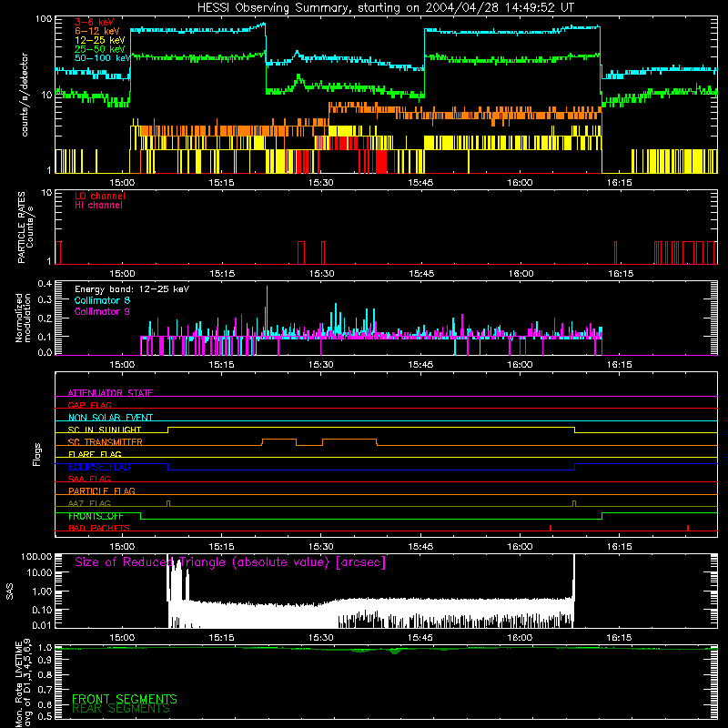This screenshot has width=728, height=728.
Task: Click the 'Size of Reduced Triangle' caption
Action: pos(230,562)
